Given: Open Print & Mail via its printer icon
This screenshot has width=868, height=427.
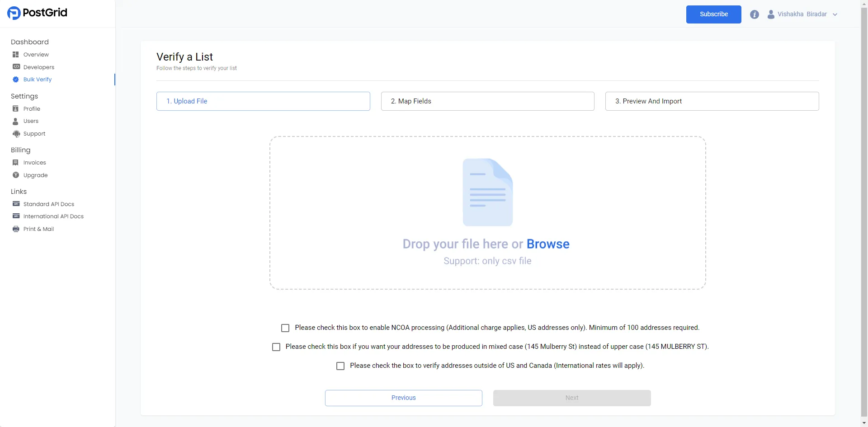Looking at the screenshot, I should pos(16,229).
